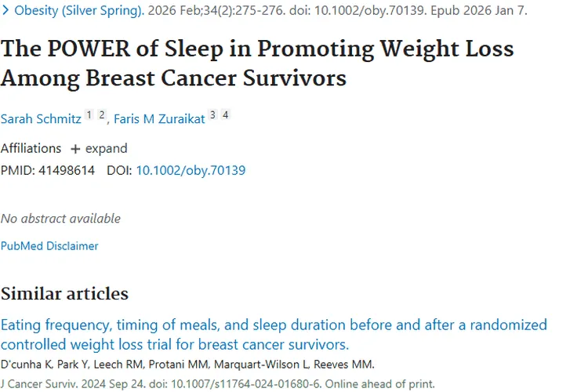Open author Faris M Zuraikat's link
Viewport: 588px width, 392px height.
159,118
